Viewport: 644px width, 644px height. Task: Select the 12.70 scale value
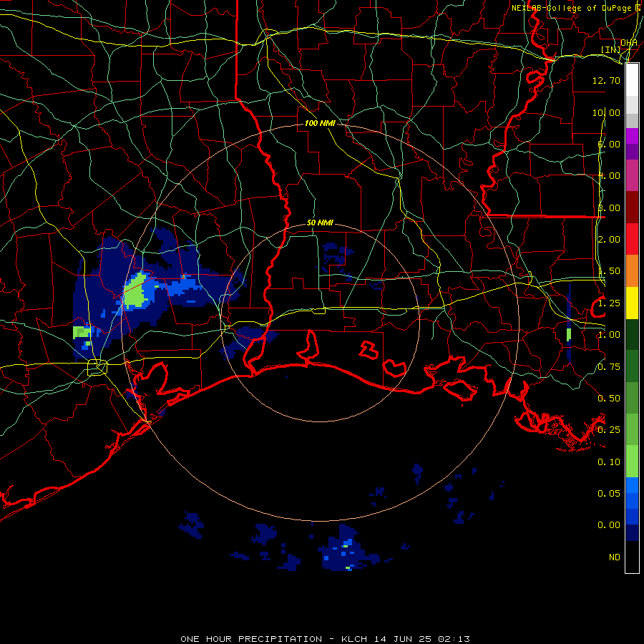(x=606, y=80)
